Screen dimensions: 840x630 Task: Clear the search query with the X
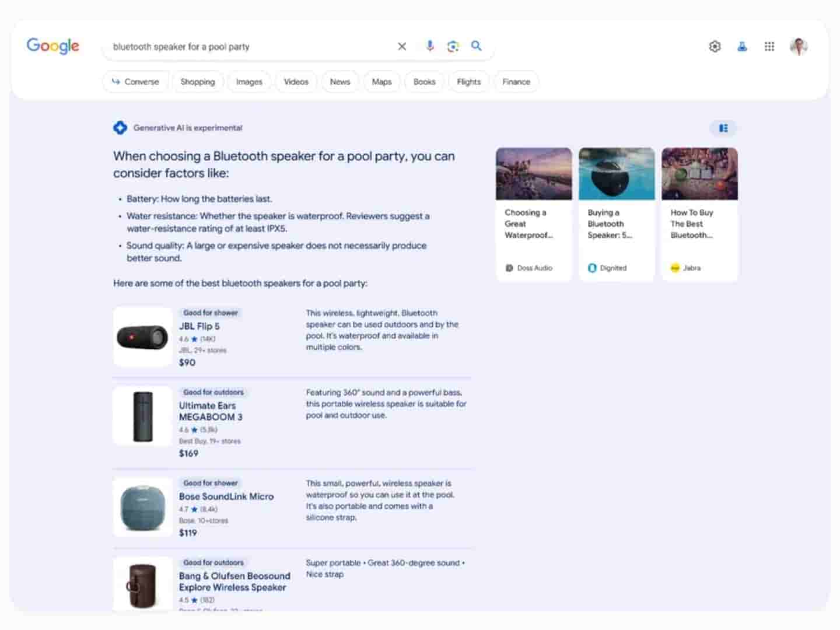(402, 46)
